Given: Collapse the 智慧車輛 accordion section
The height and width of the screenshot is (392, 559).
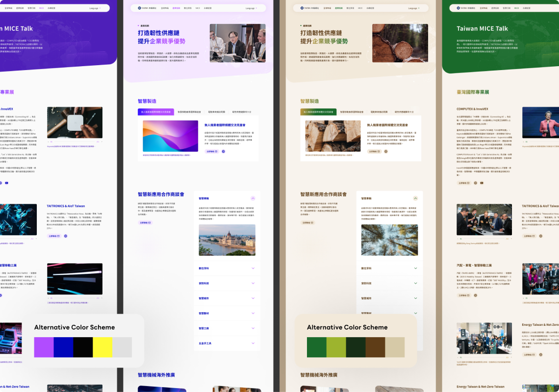Looking at the screenshot, I should 253,198.
